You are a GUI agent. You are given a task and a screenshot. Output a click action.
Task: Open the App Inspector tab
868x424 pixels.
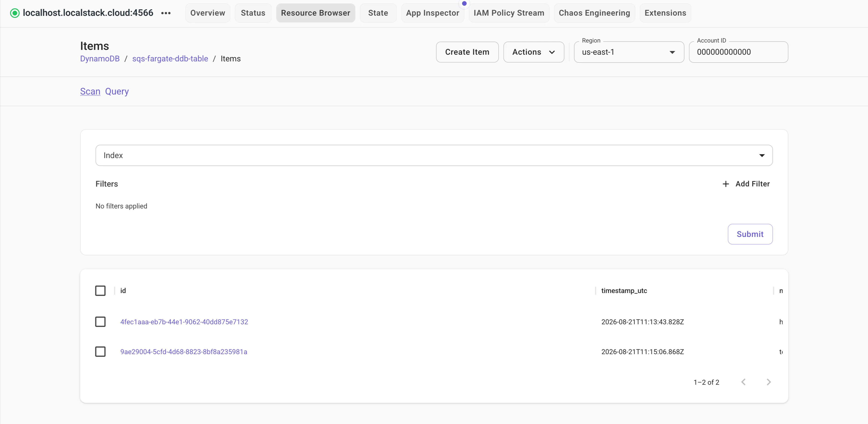(x=433, y=13)
